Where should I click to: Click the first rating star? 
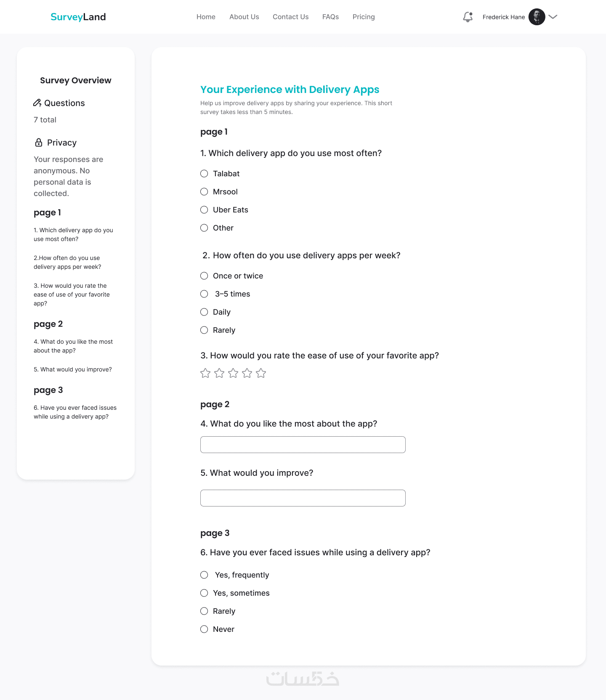pyautogui.click(x=205, y=373)
